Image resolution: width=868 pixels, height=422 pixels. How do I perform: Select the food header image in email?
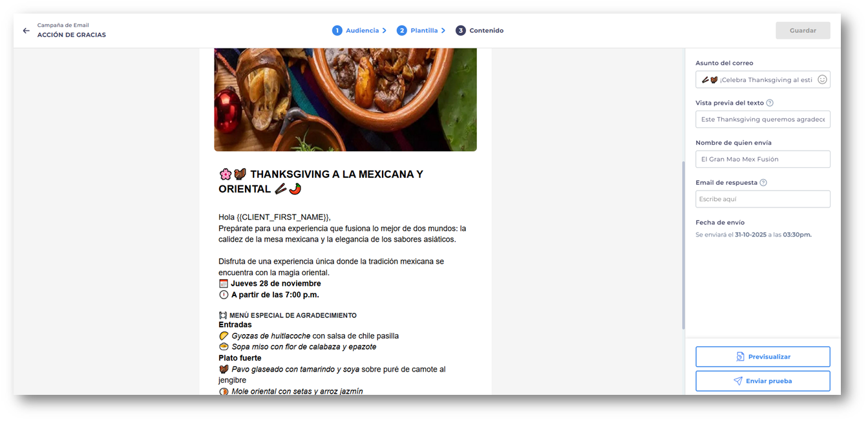(345, 100)
